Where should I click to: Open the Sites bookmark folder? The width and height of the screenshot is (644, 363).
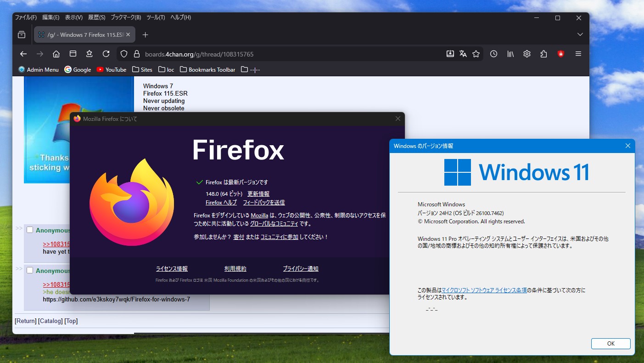(142, 70)
